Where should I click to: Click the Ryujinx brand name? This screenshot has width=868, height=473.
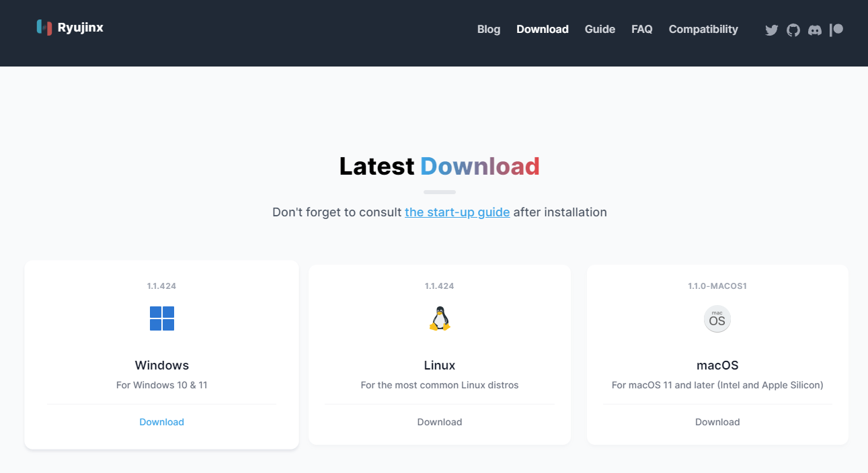(81, 28)
